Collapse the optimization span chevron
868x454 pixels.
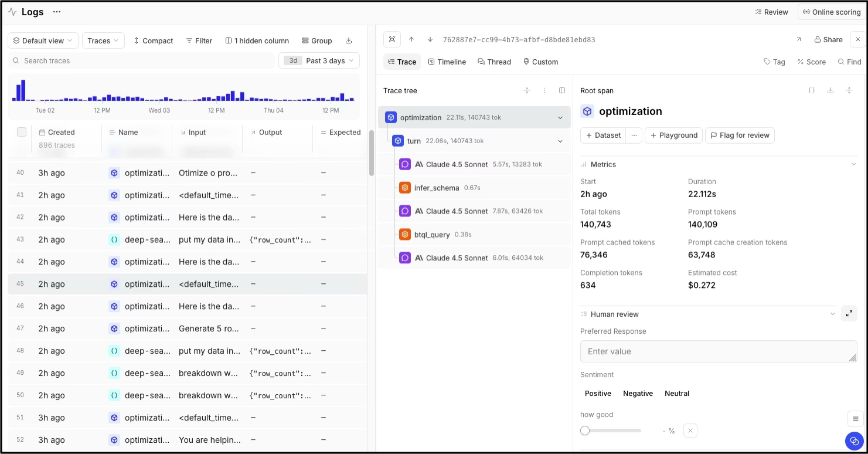pyautogui.click(x=560, y=117)
